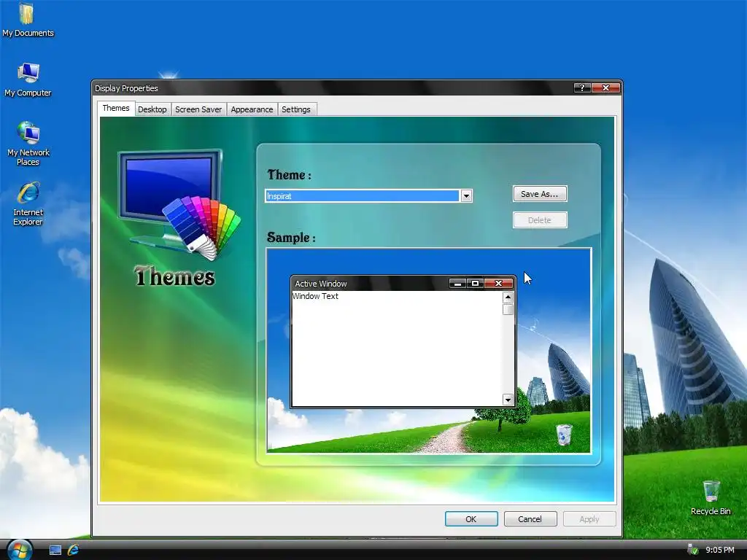Switch to the Themes tab
This screenshot has width=747, height=560.
coord(116,108)
